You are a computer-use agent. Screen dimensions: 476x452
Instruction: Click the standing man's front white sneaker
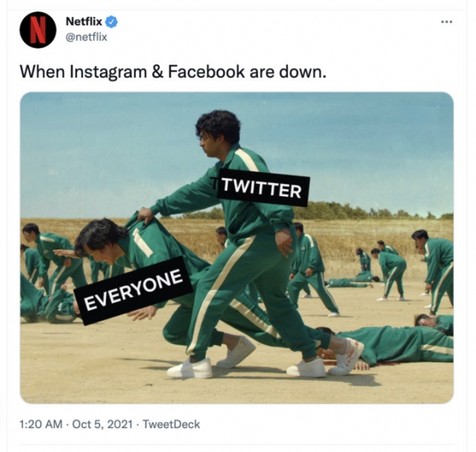(x=190, y=368)
